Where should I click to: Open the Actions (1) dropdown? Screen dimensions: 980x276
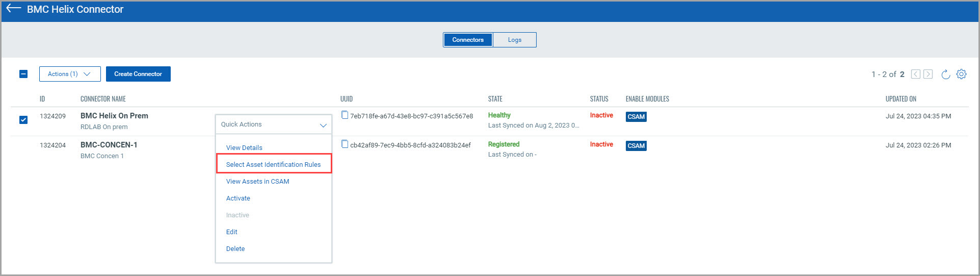70,74
